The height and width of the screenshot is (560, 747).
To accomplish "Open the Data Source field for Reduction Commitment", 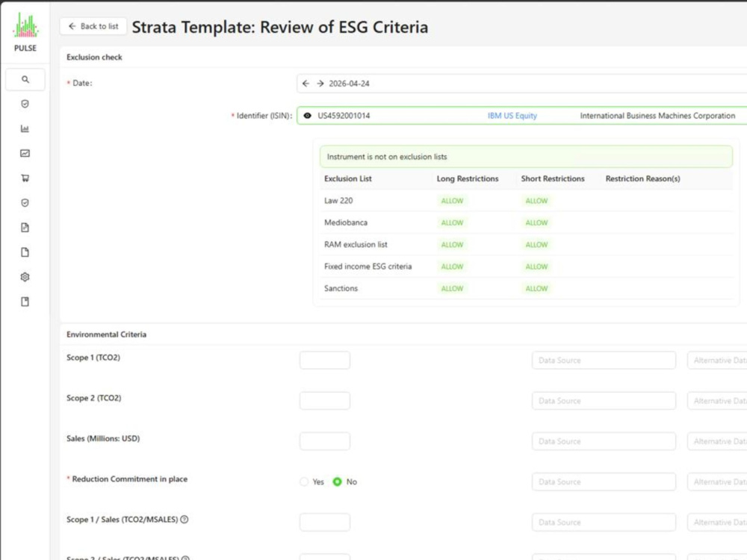I will [604, 482].
